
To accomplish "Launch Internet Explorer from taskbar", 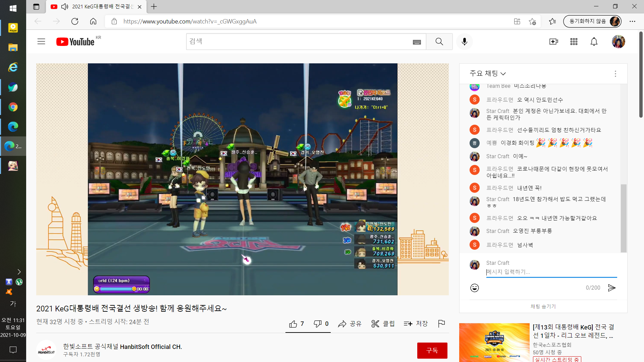I will click(x=13, y=67).
